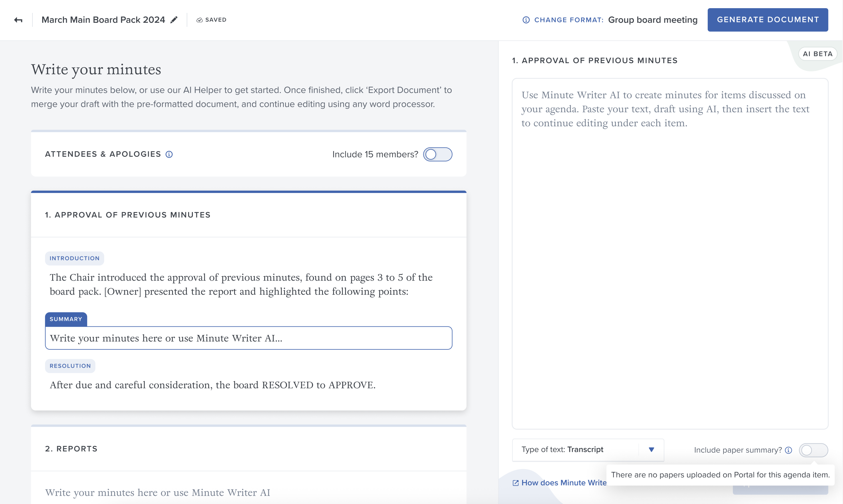Change format from Group board meeting

pyautogui.click(x=653, y=20)
